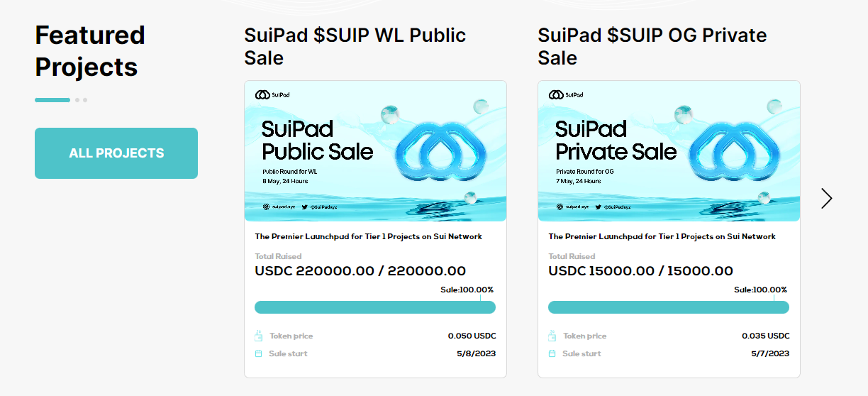Click the ALL PROJECTS button
The height and width of the screenshot is (396, 868).
116,153
